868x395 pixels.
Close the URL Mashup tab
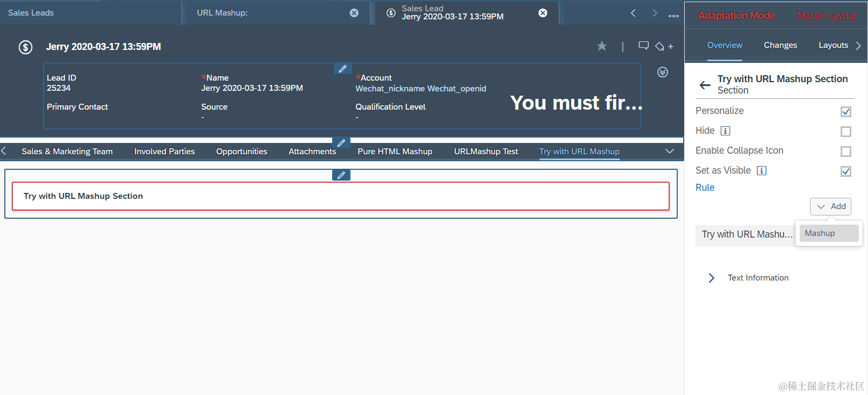tap(354, 13)
